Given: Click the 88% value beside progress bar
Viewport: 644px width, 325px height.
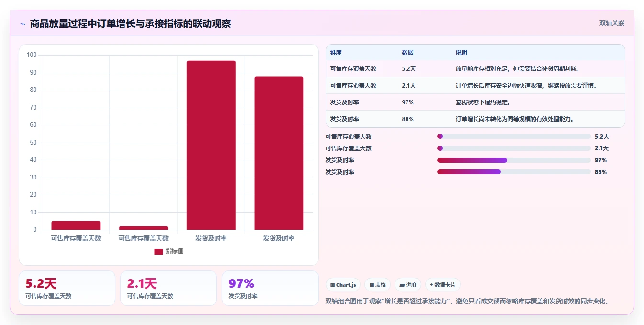Looking at the screenshot, I should tap(600, 172).
